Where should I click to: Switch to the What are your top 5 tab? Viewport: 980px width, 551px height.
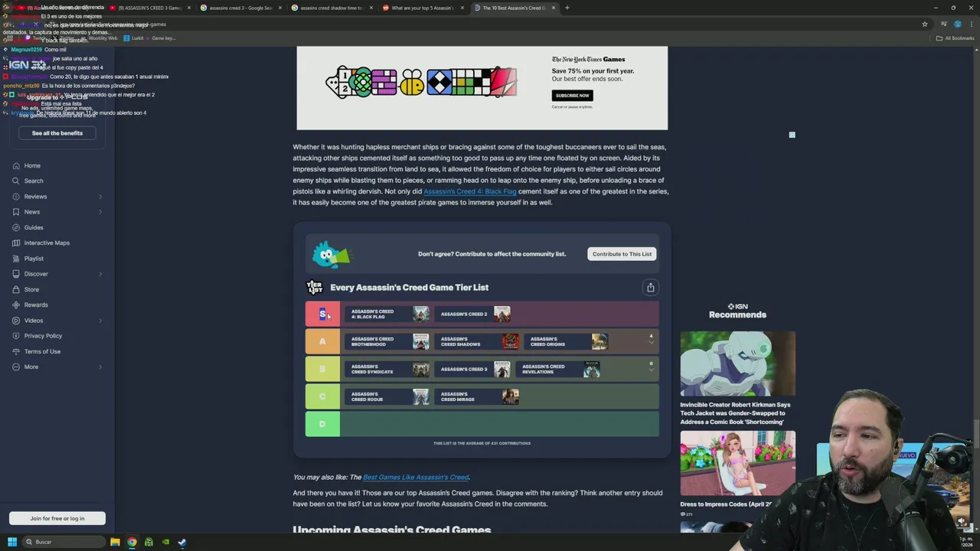[422, 8]
